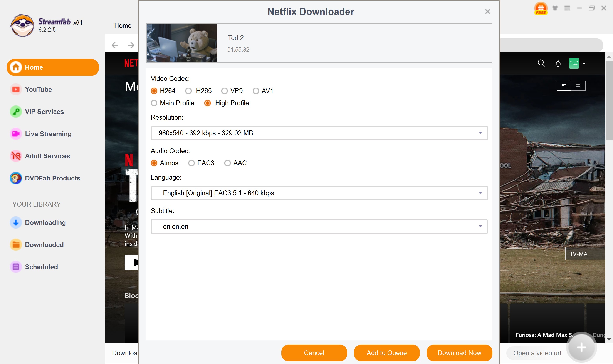This screenshot has height=364, width=613.
Task: Click the Netflix search icon
Action: point(541,63)
